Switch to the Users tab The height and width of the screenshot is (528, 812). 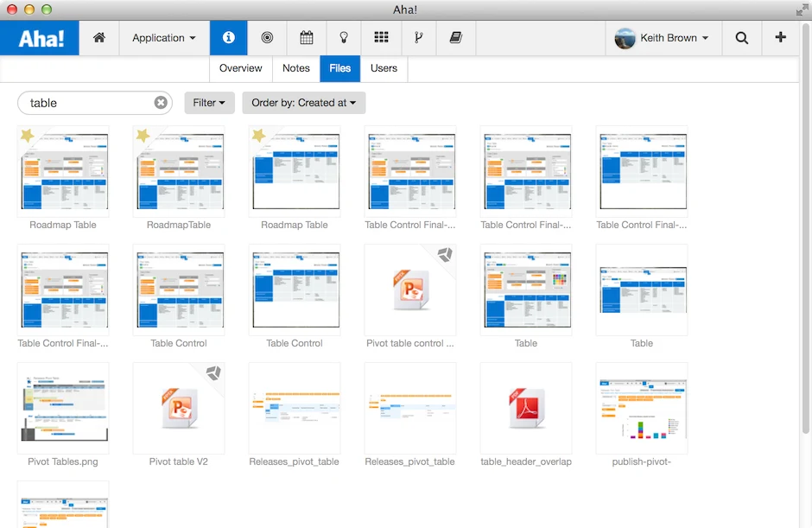point(384,68)
